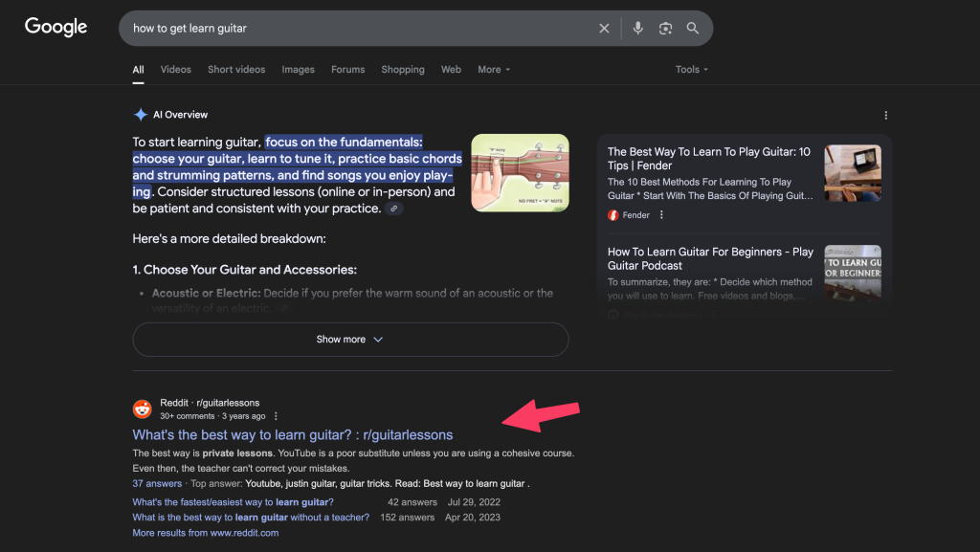Open the Tools dropdown
This screenshot has width=980, height=552.
[691, 70]
